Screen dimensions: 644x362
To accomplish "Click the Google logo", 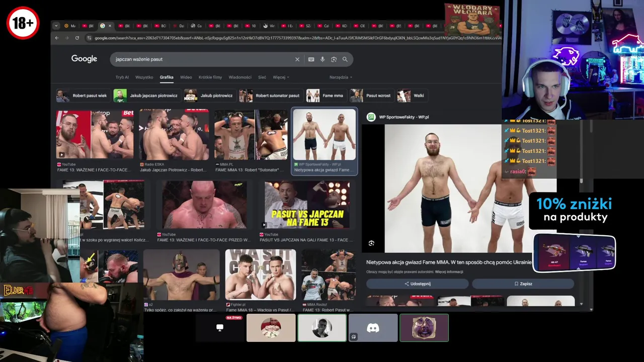I will (x=84, y=59).
